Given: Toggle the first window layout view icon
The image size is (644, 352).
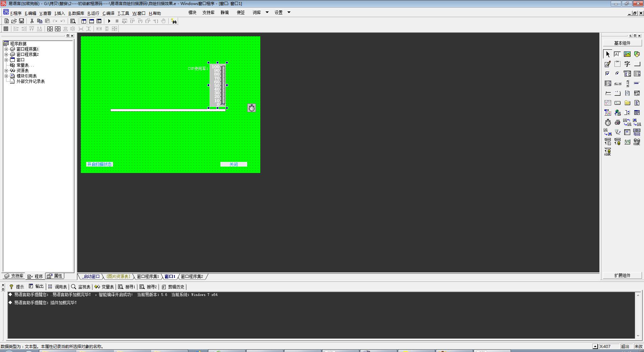Looking at the screenshot, I should pos(84,21).
